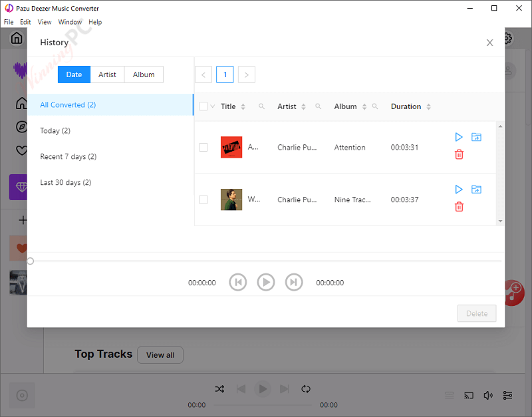
Task: Click the Nine Trac... album cover thumbnail
Action: pyautogui.click(x=231, y=200)
